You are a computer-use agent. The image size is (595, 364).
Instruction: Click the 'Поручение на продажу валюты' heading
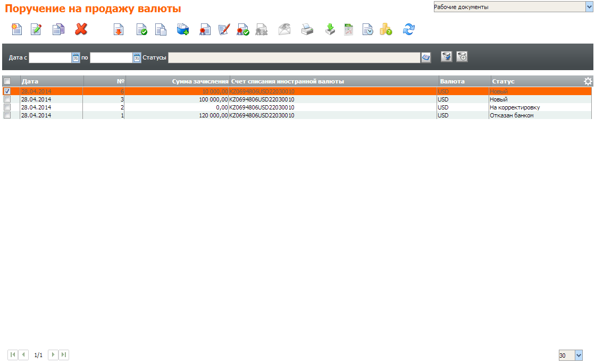[x=93, y=9]
